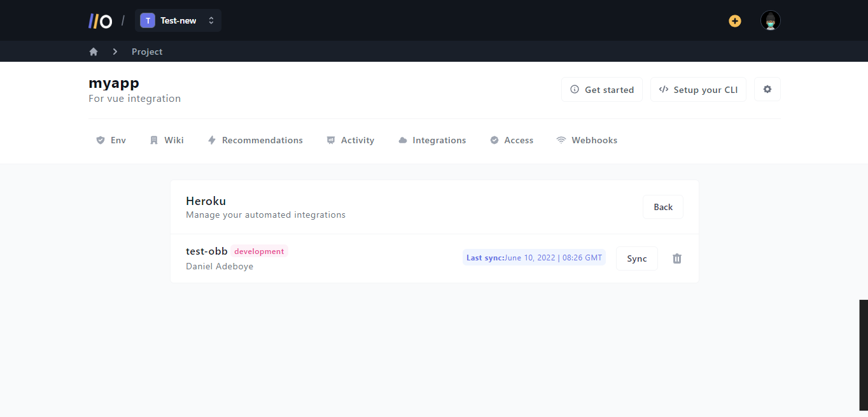The height and width of the screenshot is (417, 868).
Task: Click the Back button in Heroku card
Action: point(663,207)
